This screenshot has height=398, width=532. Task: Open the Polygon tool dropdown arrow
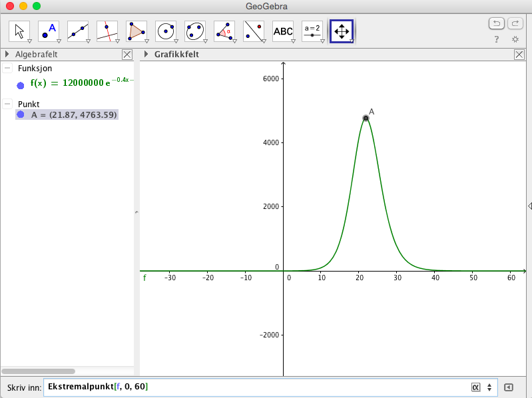(x=146, y=41)
